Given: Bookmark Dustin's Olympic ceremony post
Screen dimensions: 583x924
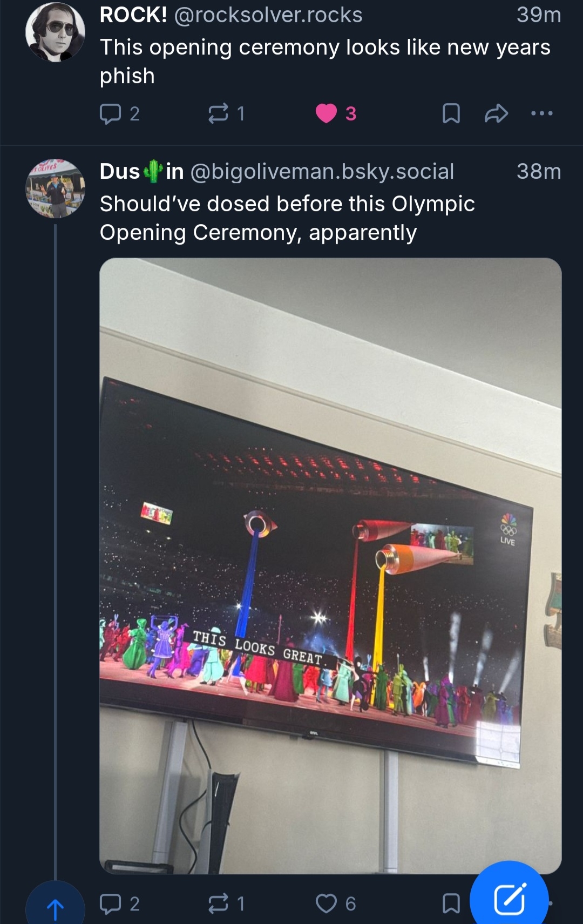Looking at the screenshot, I should (451, 903).
